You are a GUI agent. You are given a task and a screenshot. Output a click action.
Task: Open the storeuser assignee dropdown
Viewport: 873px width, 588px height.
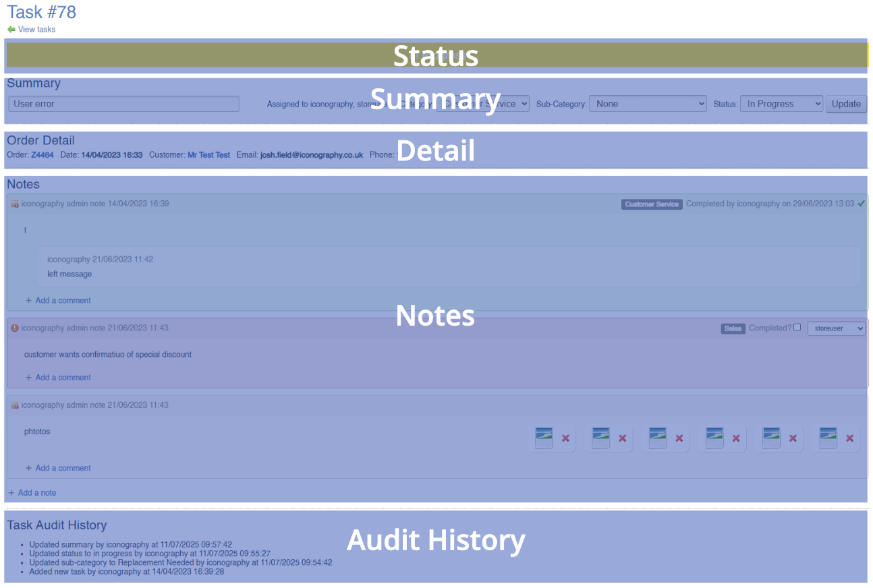point(836,328)
